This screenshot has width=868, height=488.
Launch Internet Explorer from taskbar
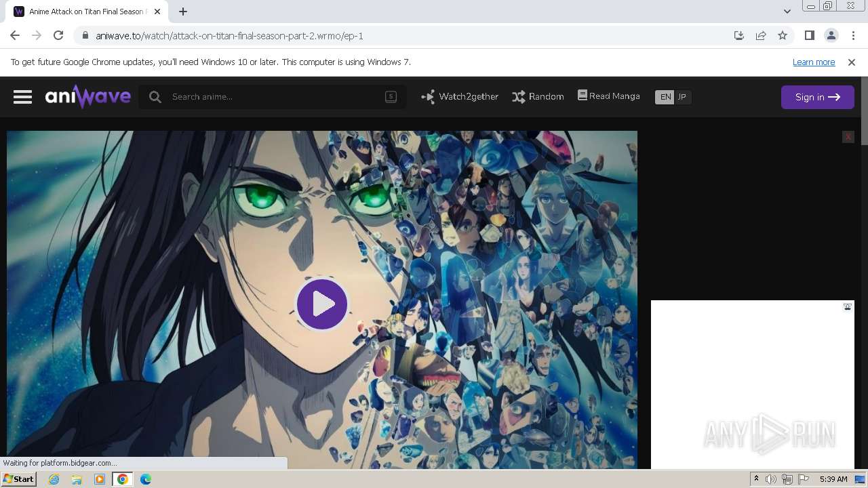[54, 479]
